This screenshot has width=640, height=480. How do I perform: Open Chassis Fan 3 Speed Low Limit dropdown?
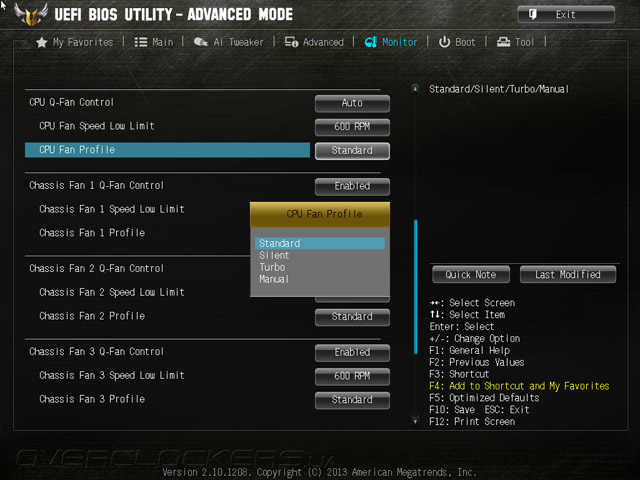click(352, 376)
